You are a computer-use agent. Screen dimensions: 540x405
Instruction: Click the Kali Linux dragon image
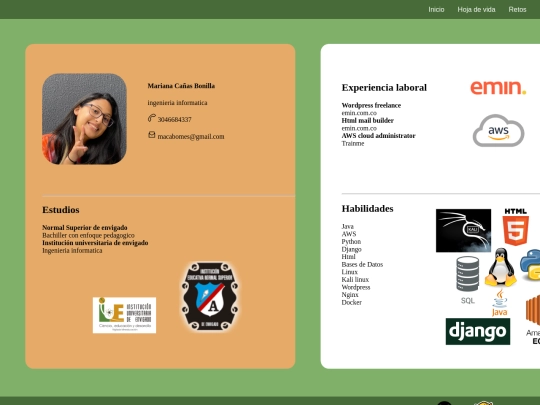[464, 230]
